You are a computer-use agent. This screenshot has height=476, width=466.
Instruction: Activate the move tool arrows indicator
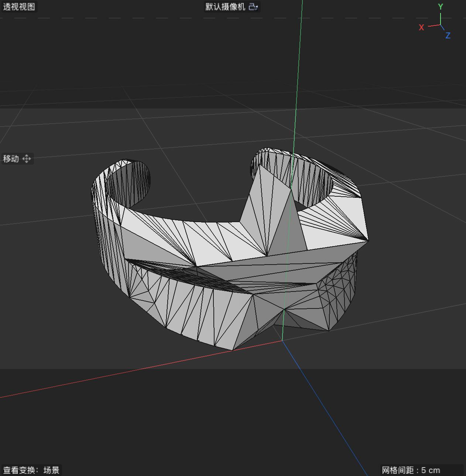[x=27, y=159]
